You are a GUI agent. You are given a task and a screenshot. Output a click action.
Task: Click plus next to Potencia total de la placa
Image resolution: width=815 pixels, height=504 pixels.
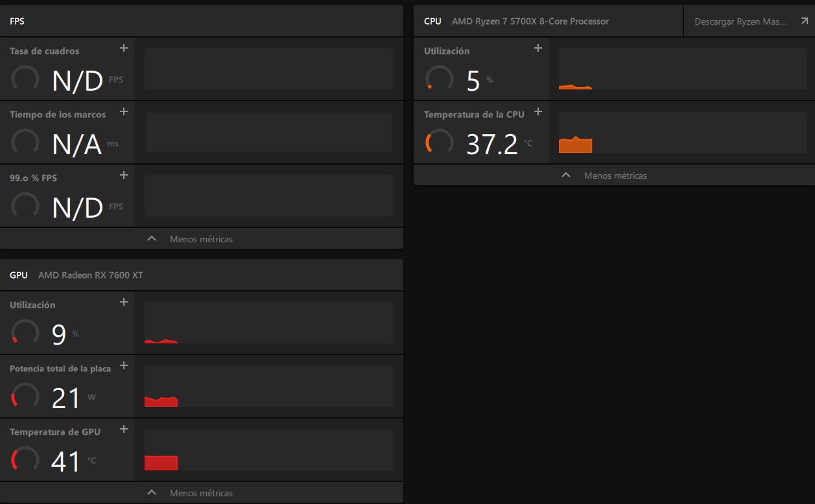(124, 365)
